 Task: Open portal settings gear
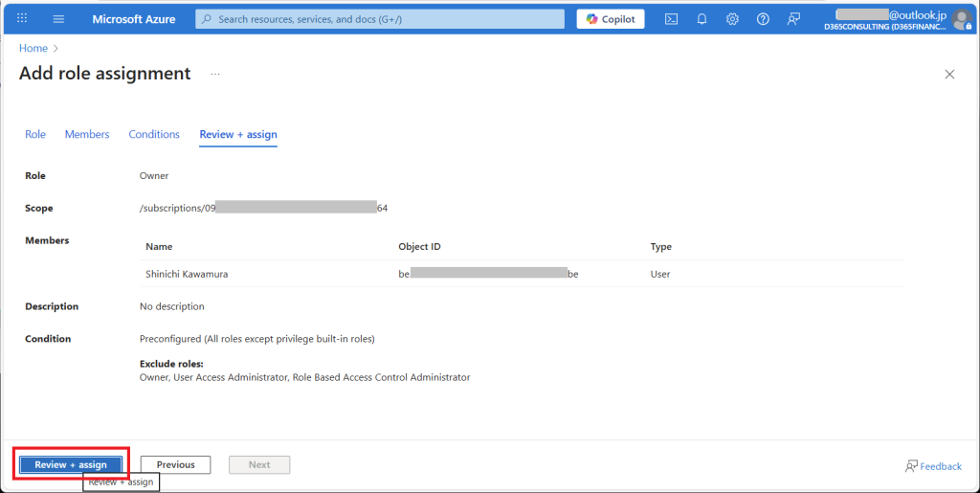[x=732, y=19]
